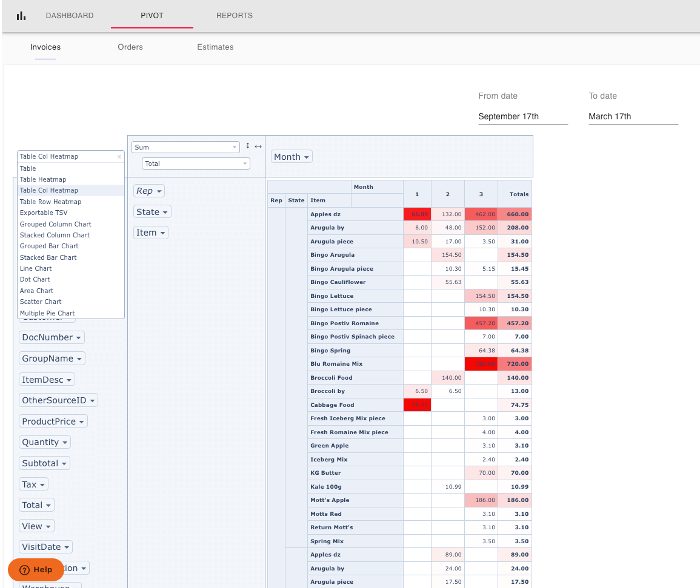Click the 457.20 total cell
This screenshot has width=700, height=588.
tap(515, 323)
